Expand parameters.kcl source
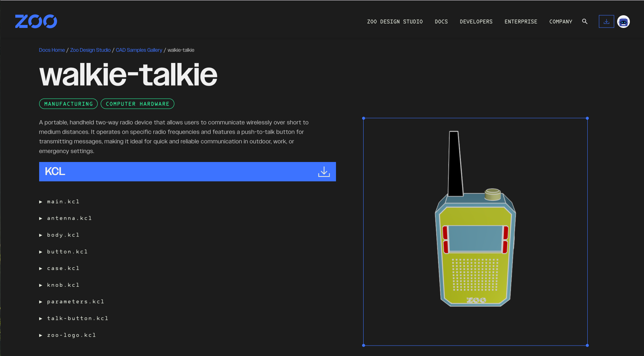The width and height of the screenshot is (644, 356). point(75,302)
